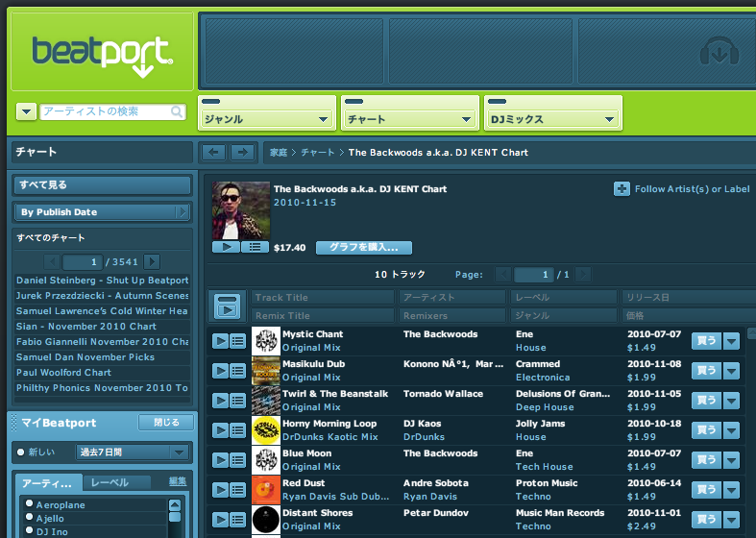Queue the Red Dust track
This screenshot has width=756, height=538.
point(237,490)
